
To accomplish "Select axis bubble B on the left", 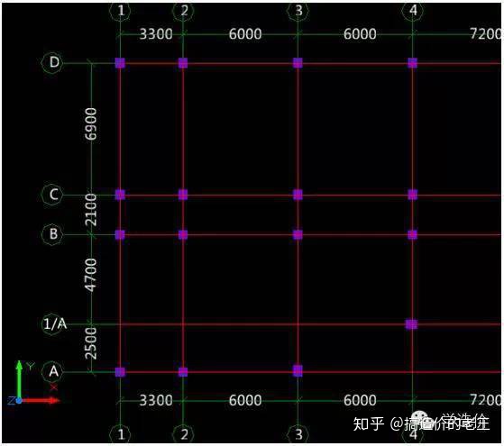I will click(x=53, y=234).
